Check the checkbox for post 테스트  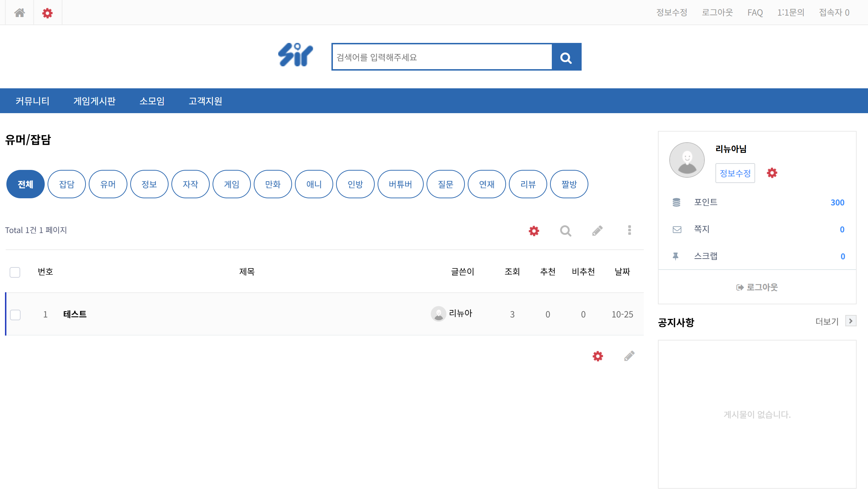coord(15,315)
